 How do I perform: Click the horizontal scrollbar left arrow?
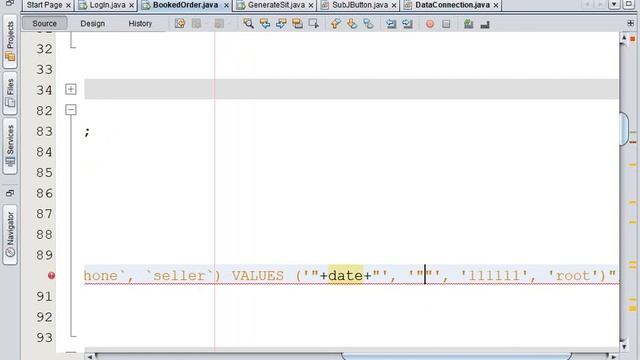point(90,357)
